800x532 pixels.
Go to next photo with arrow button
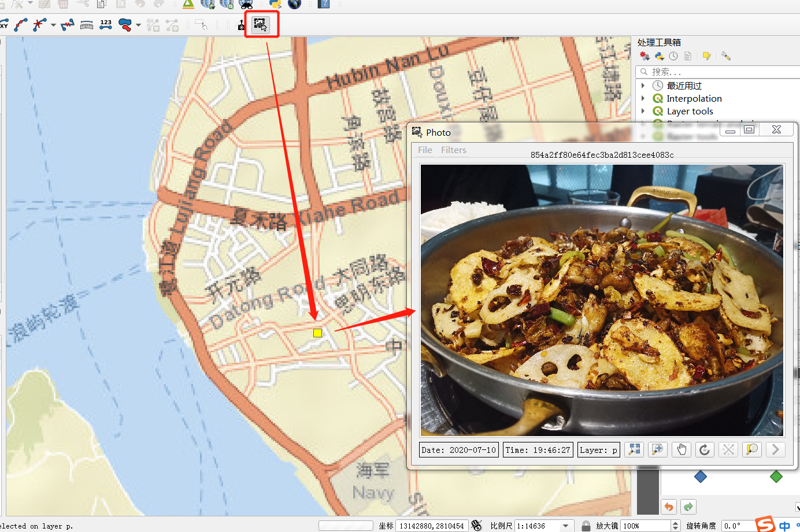pos(775,449)
